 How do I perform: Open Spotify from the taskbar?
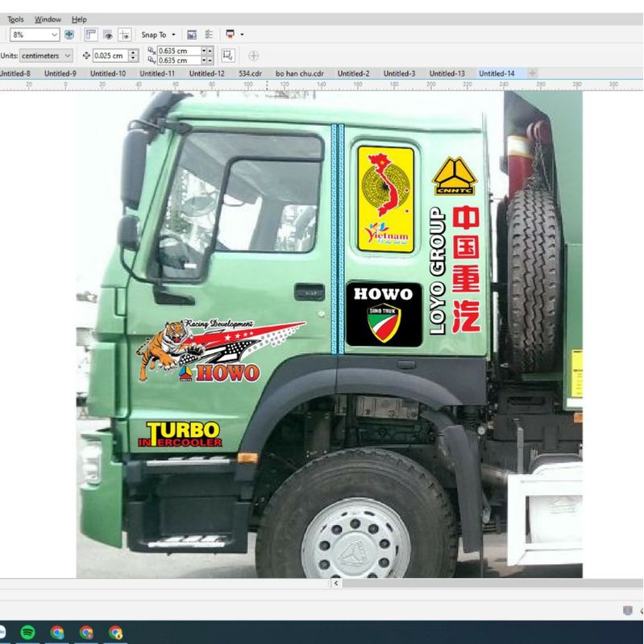pyautogui.click(x=27, y=633)
